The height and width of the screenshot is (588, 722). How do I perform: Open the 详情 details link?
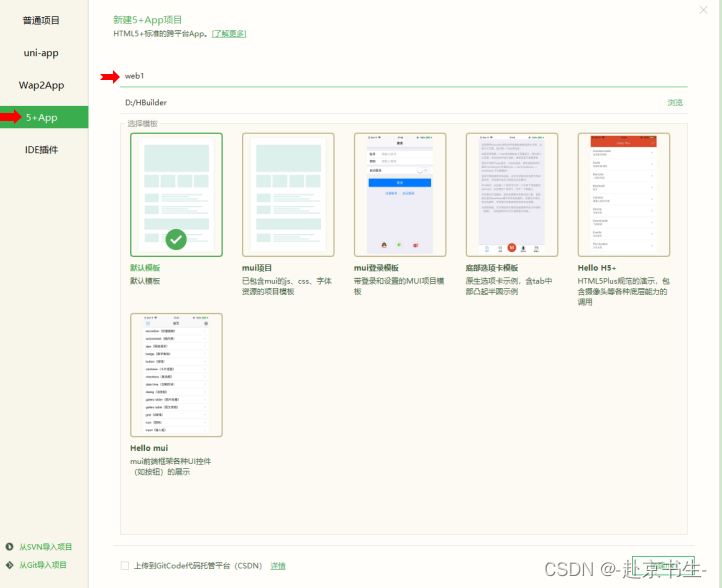(x=278, y=566)
